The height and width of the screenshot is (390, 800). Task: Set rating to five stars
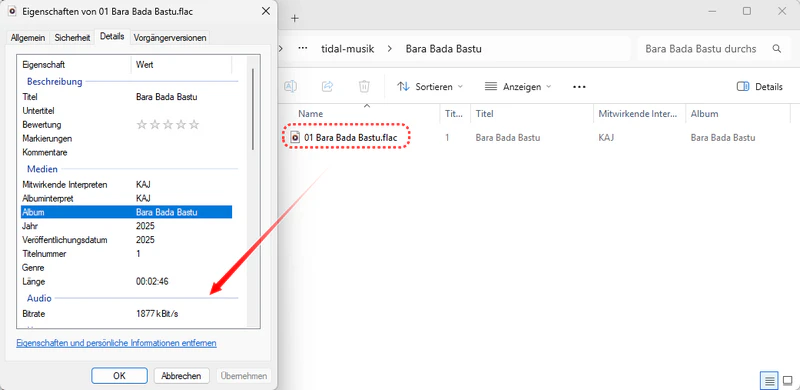coord(194,125)
